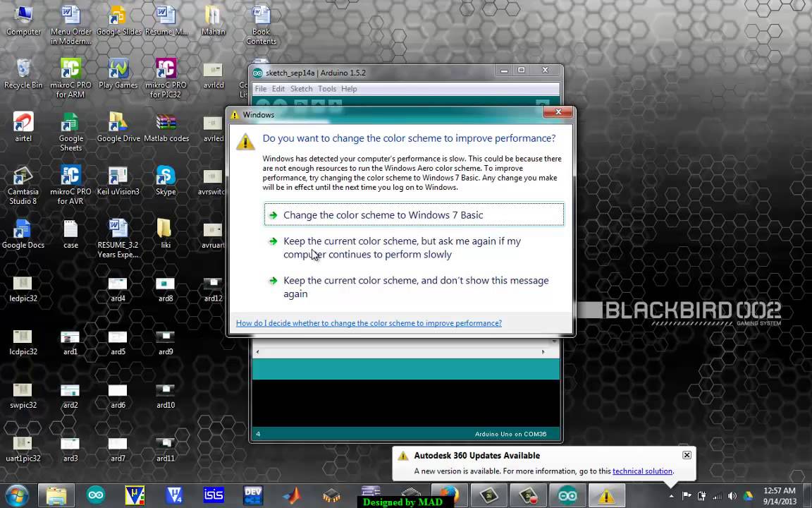Select the ard12 desktop file
Image resolution: width=812 pixels, height=508 pixels.
213,288
